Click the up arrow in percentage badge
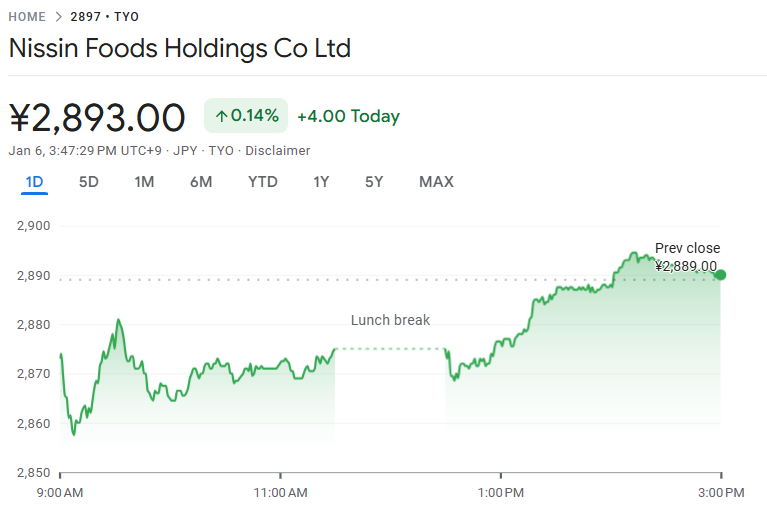 221,116
